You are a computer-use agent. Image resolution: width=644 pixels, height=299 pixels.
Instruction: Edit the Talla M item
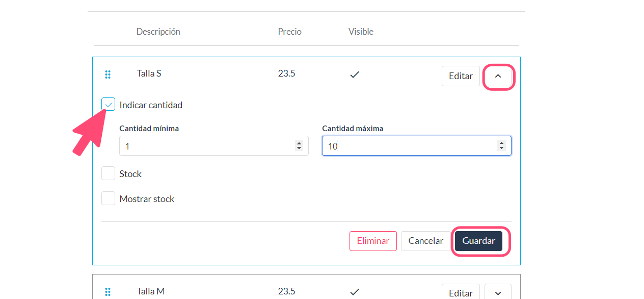[x=461, y=293]
